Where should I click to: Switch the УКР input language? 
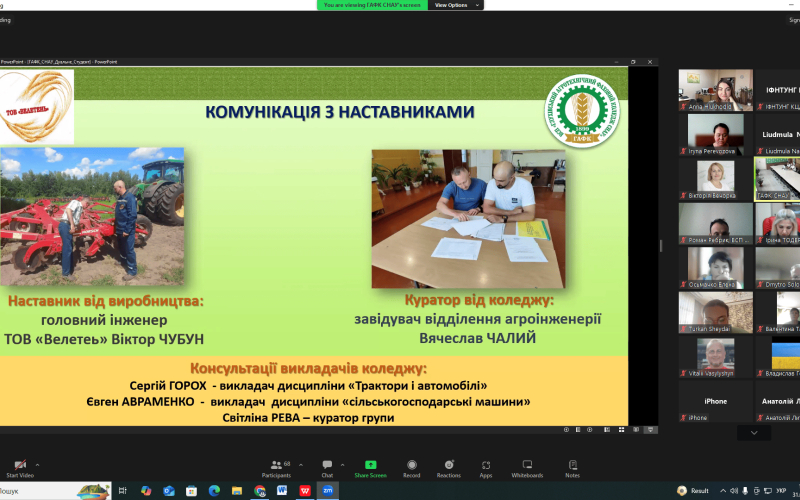click(781, 491)
